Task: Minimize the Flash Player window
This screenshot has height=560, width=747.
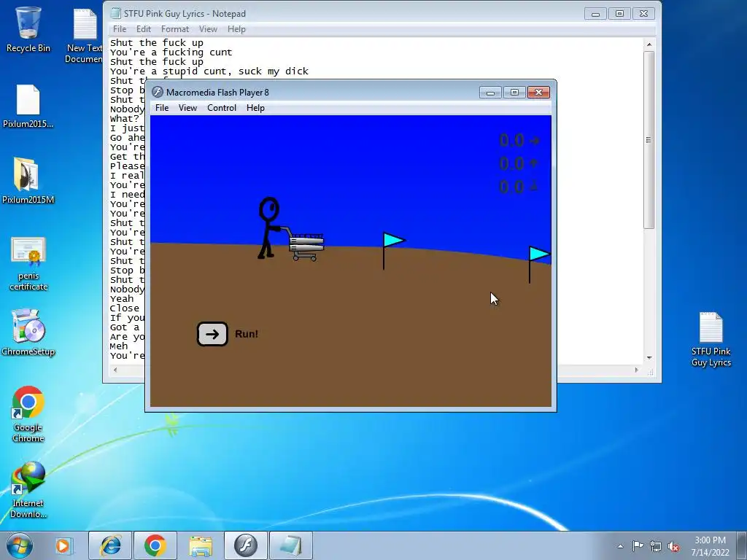Action: (x=490, y=93)
